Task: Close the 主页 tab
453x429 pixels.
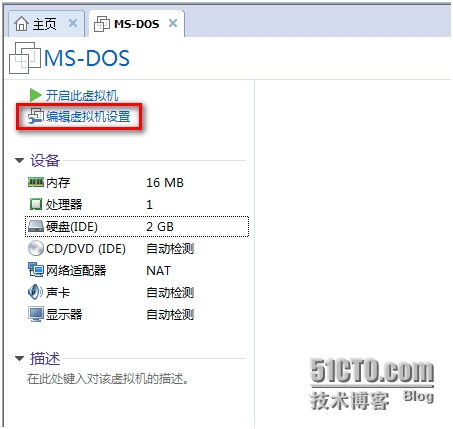Action: 73,23
